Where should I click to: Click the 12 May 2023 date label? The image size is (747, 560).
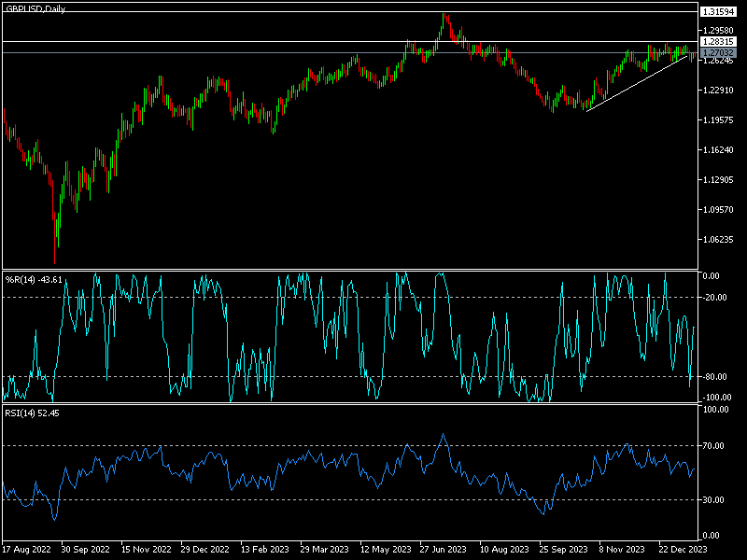386,549
